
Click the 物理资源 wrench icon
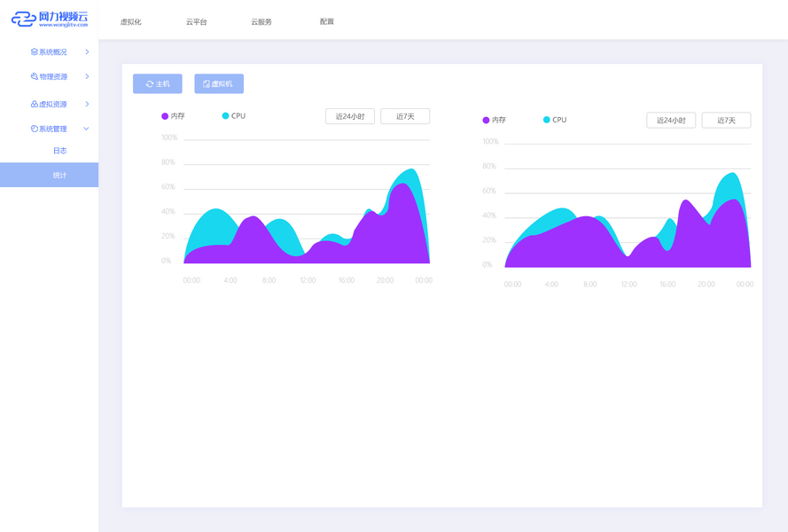tap(35, 76)
